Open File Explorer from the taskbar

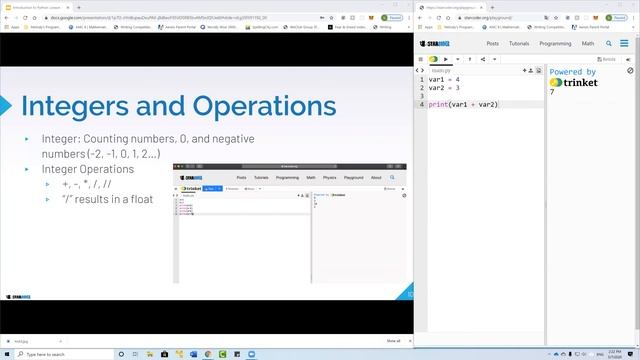(150, 354)
